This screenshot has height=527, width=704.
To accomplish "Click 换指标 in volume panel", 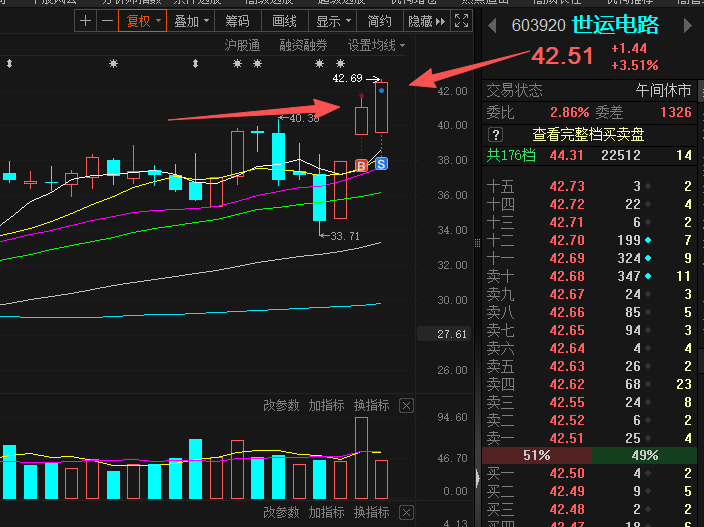I will coord(371,405).
